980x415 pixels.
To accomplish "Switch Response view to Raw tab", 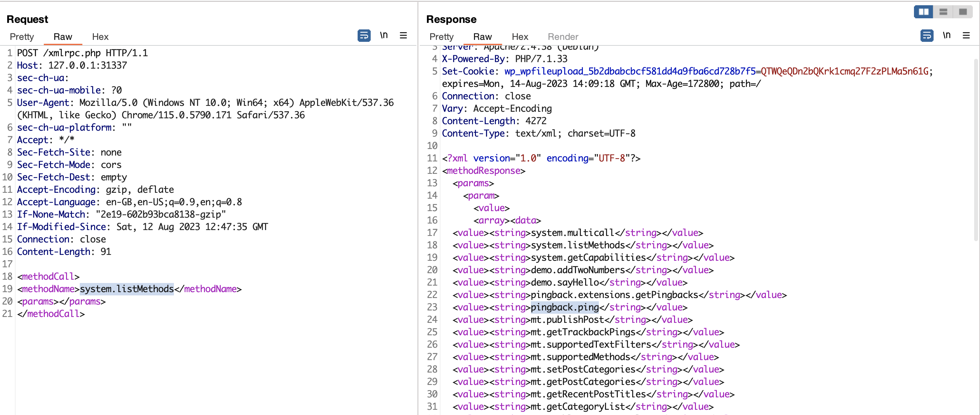I will pyautogui.click(x=482, y=37).
